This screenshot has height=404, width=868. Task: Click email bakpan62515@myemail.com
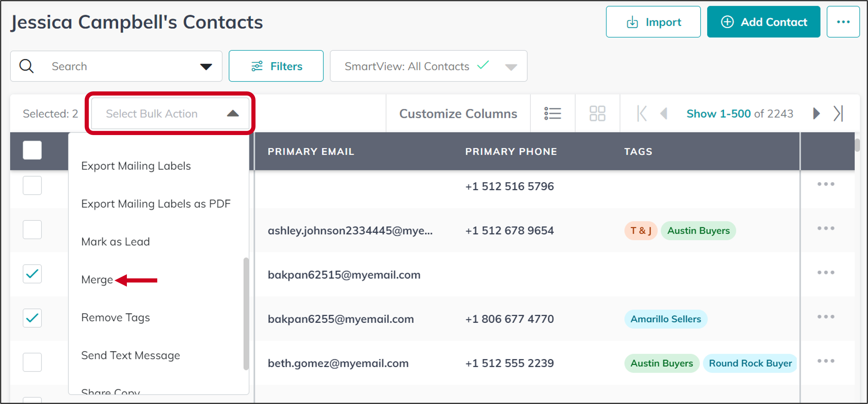[344, 275]
